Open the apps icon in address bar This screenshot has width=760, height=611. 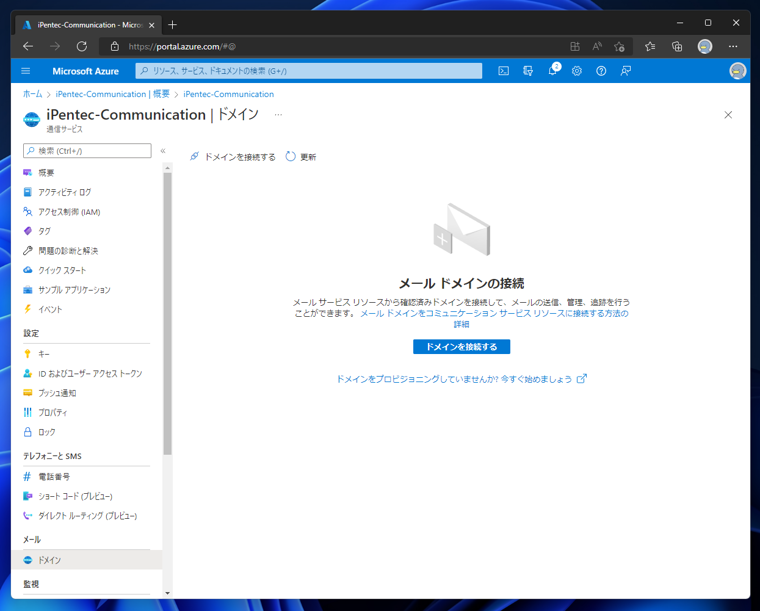575,47
